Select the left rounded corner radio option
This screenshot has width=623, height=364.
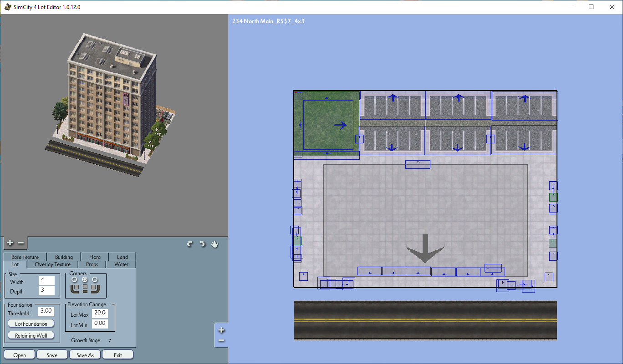click(x=75, y=279)
